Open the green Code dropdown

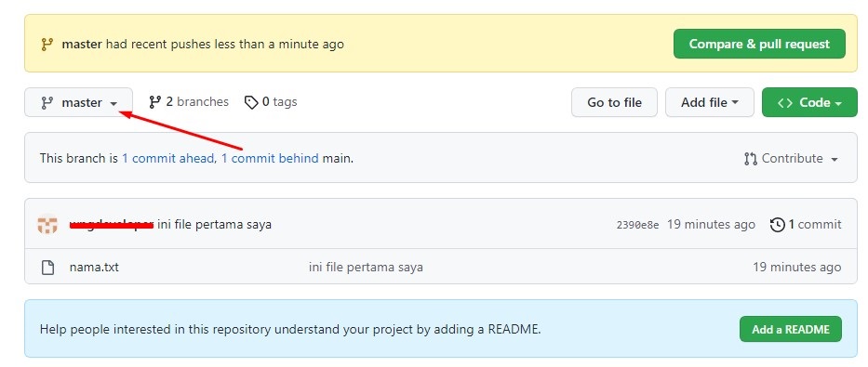point(809,102)
